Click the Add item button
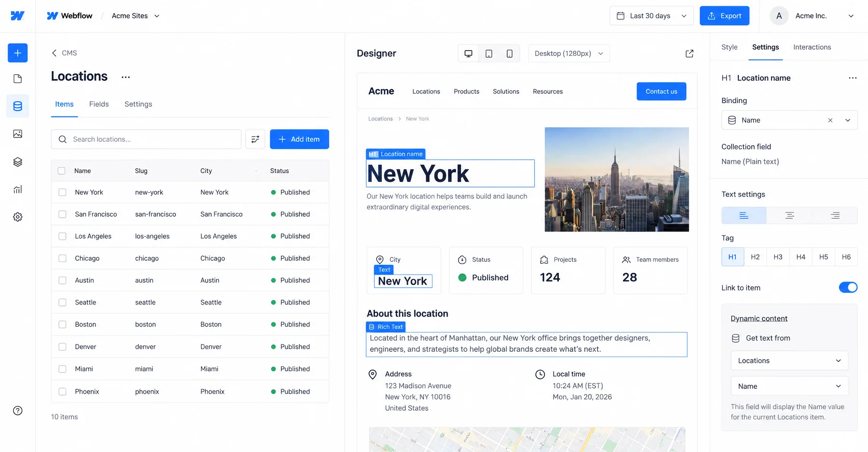 pyautogui.click(x=299, y=139)
